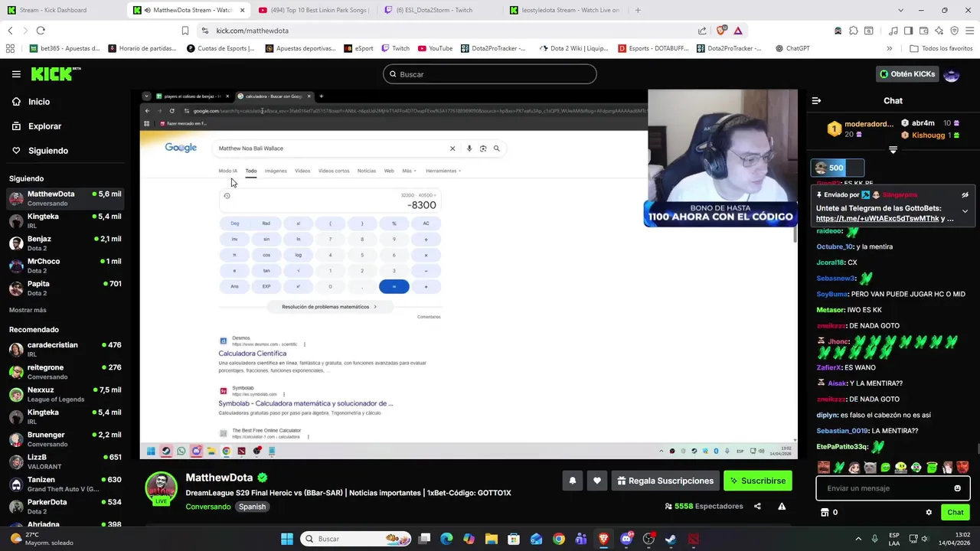Open MrChoco channel in sidebar
Image resolution: width=980 pixels, height=551 pixels.
[65, 266]
